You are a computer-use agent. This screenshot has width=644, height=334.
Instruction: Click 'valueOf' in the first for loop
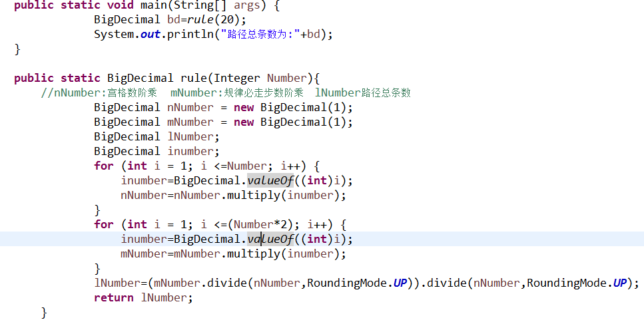coord(270,180)
